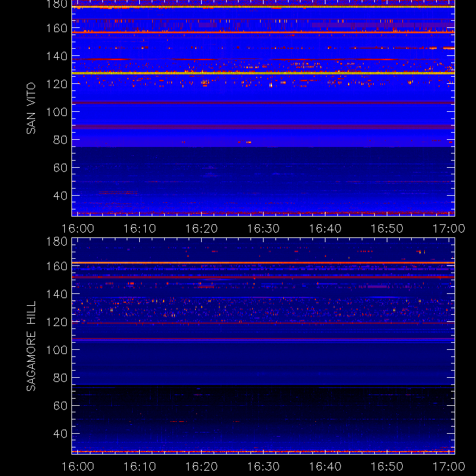
Task: Choose the 16:50 time label below SAGAMORE HILL plot
Action: click(387, 466)
